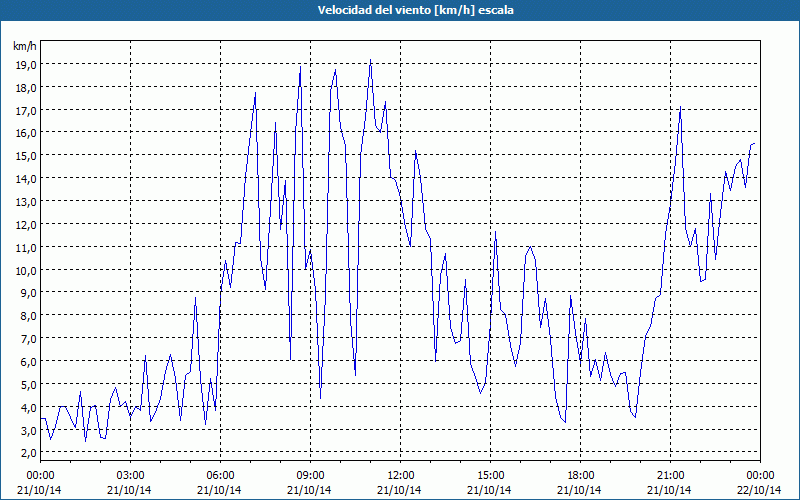Click the 21:00 time axis label
Image resolution: width=800 pixels, height=500 pixels.
pyautogui.click(x=670, y=476)
